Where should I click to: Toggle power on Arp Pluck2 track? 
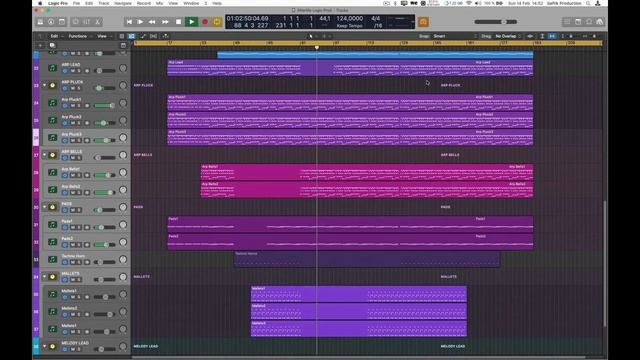[65, 123]
